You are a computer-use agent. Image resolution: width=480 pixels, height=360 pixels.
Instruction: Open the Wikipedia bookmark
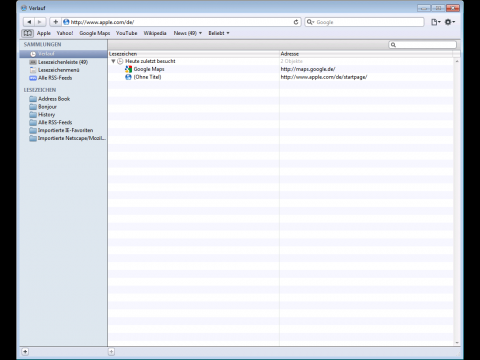(155, 33)
